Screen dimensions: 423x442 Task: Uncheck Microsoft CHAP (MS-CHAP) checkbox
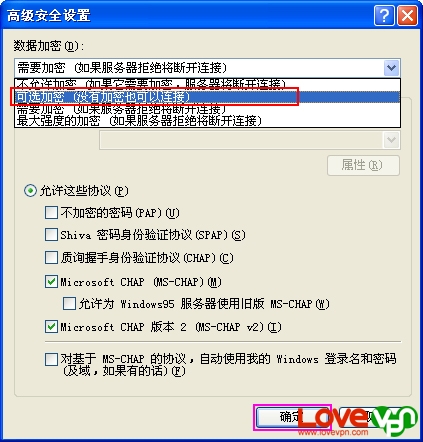point(51,282)
